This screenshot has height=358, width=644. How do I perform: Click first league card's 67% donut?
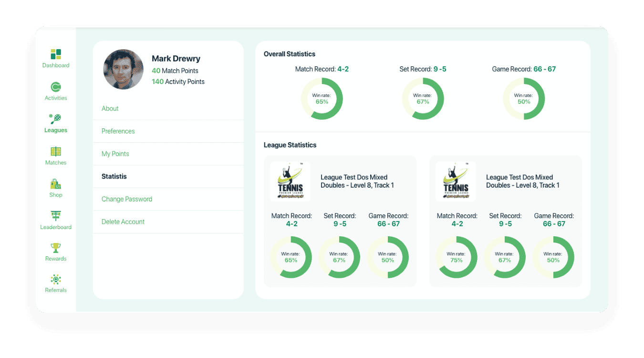tap(339, 257)
